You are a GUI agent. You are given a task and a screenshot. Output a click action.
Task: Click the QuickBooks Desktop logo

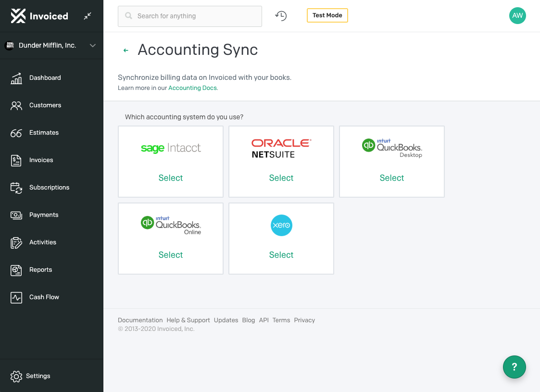[x=392, y=148]
